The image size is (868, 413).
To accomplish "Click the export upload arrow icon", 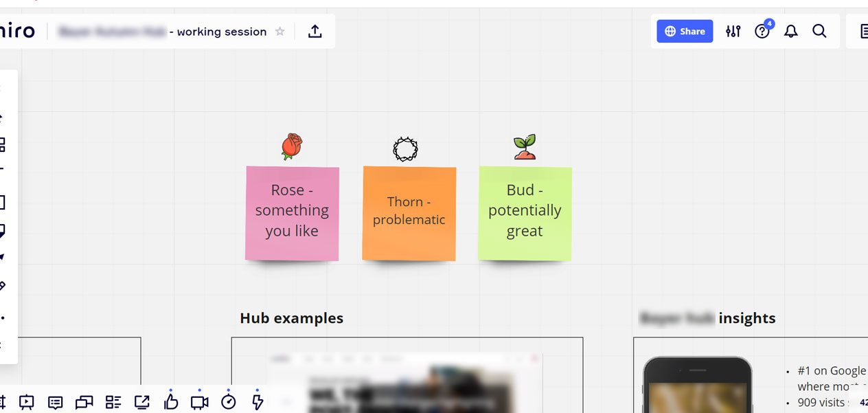I will (315, 32).
